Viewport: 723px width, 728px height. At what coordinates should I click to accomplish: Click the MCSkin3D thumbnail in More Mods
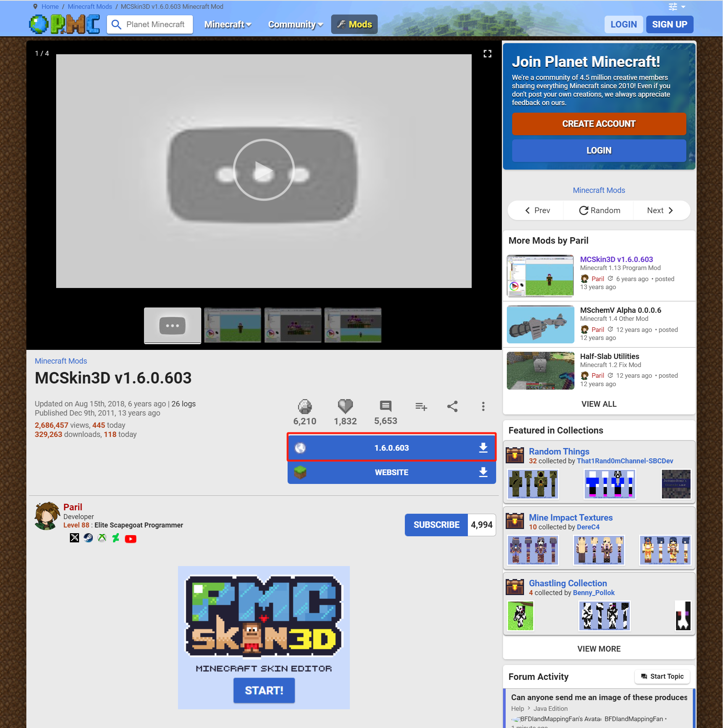(540, 276)
